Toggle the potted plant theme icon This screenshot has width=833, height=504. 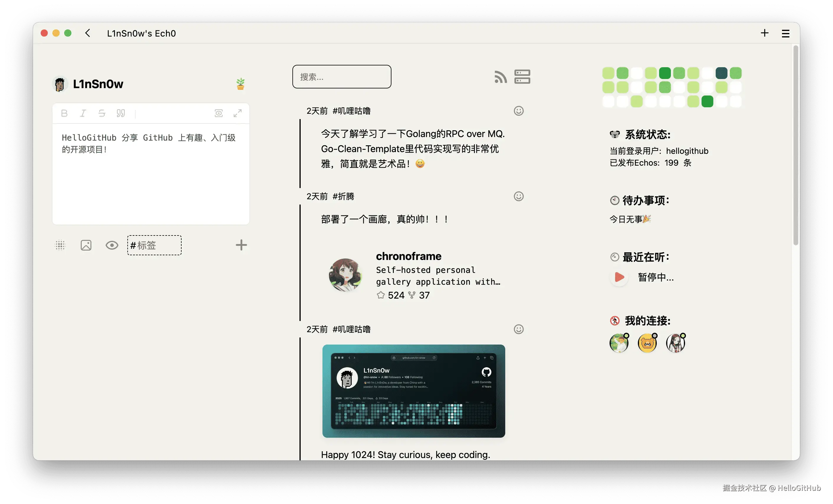tap(240, 84)
